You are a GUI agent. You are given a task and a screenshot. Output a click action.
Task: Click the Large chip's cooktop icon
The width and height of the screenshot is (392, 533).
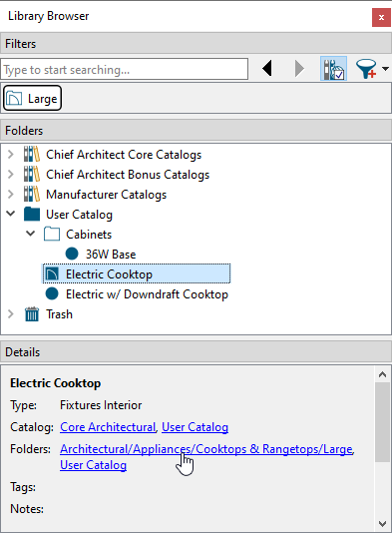pyautogui.click(x=14, y=98)
